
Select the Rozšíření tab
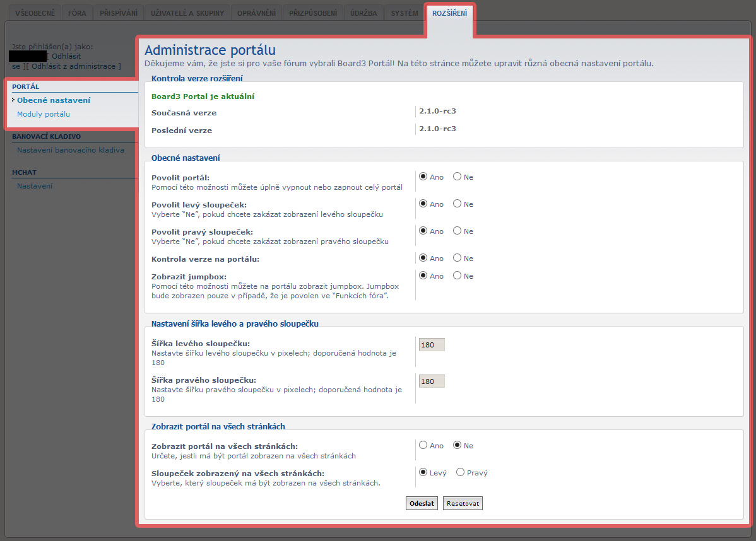click(x=449, y=13)
